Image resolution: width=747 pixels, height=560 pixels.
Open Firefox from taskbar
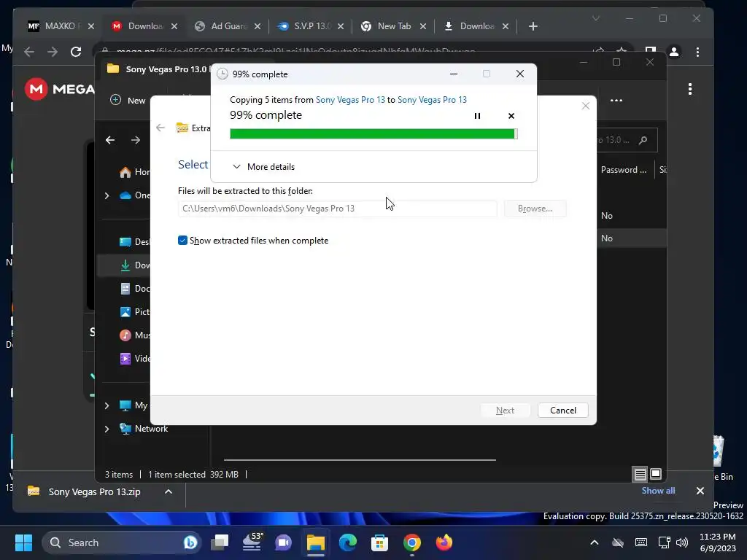click(444, 542)
